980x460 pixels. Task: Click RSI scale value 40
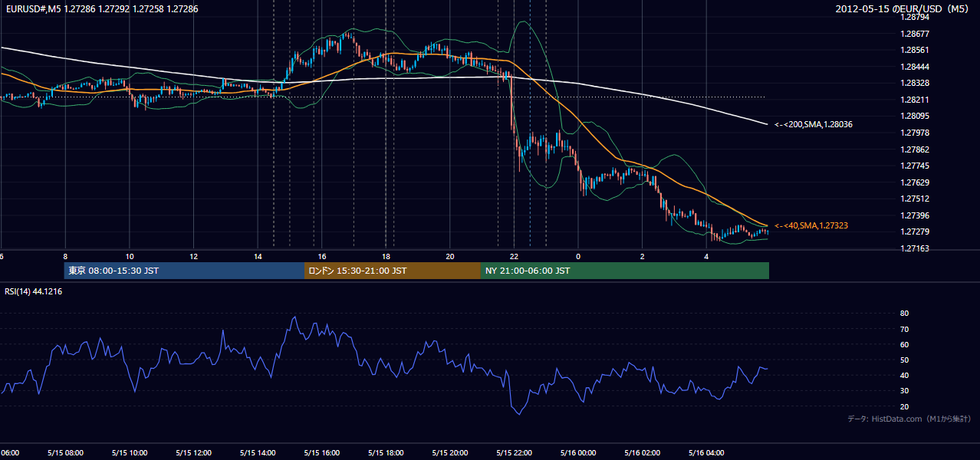(x=904, y=376)
